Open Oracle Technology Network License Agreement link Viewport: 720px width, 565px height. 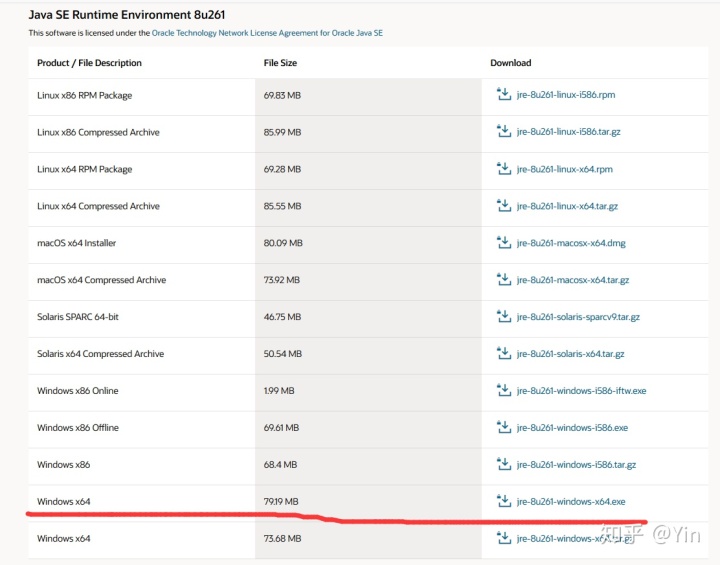pyautogui.click(x=267, y=33)
